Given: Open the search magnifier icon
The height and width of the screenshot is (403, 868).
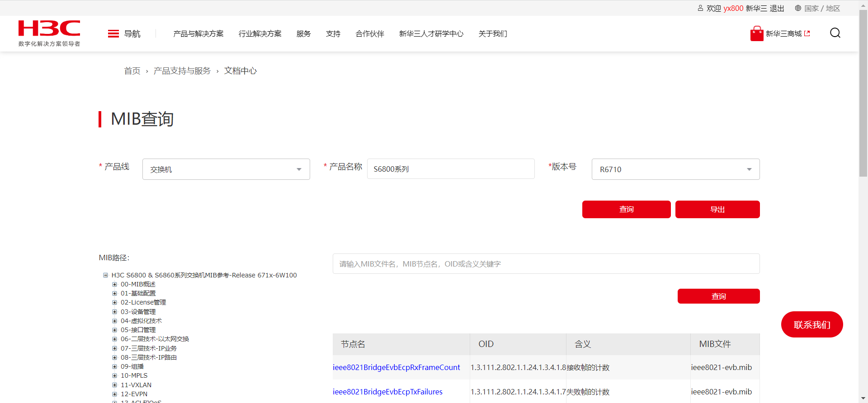Looking at the screenshot, I should 835,33.
